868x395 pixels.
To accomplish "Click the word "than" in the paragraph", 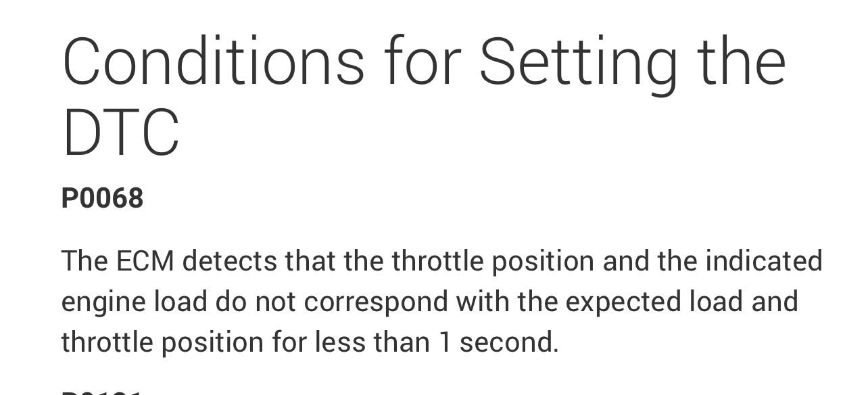I will (402, 342).
